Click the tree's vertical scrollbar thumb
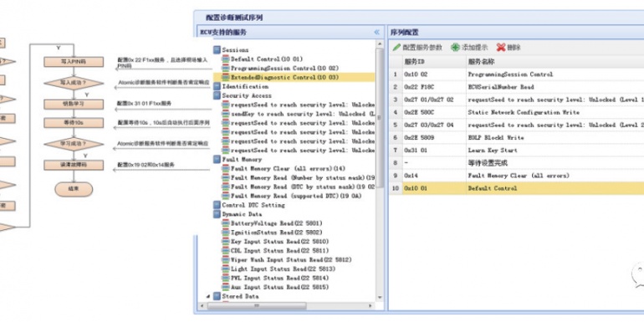The height and width of the screenshot is (322, 644). pos(380,117)
